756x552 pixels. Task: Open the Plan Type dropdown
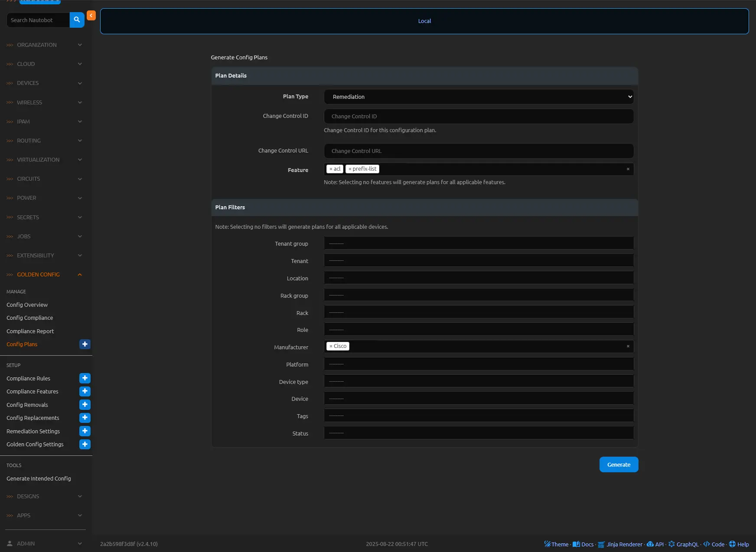[x=479, y=97]
